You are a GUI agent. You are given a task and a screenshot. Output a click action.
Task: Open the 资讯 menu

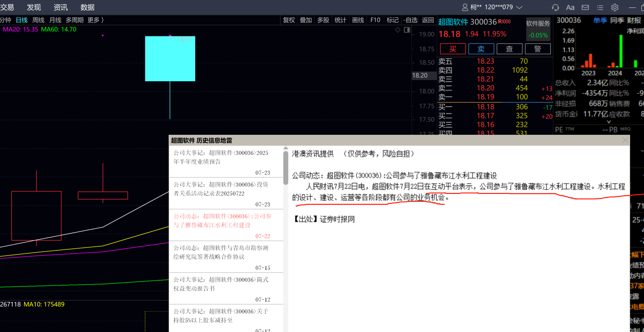coord(61,7)
